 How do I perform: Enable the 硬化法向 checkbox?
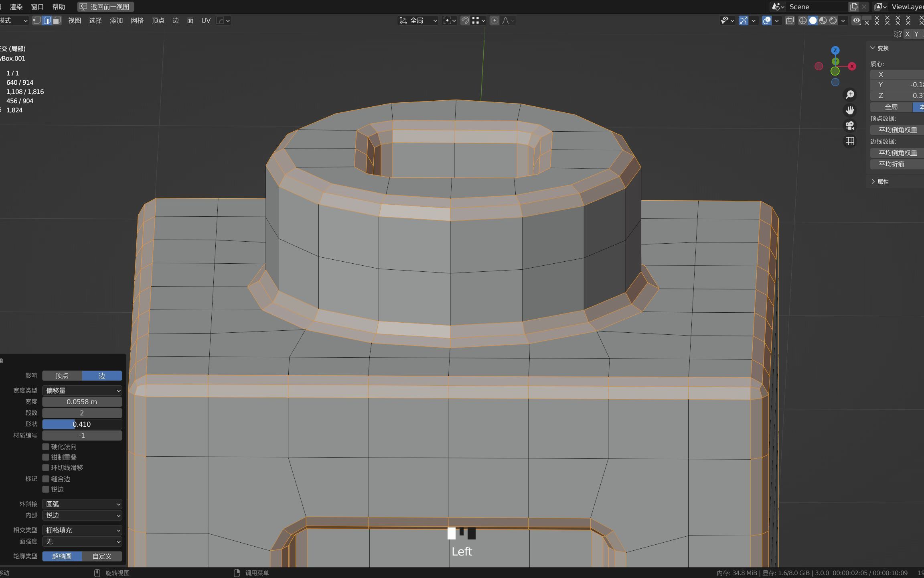pyautogui.click(x=46, y=446)
